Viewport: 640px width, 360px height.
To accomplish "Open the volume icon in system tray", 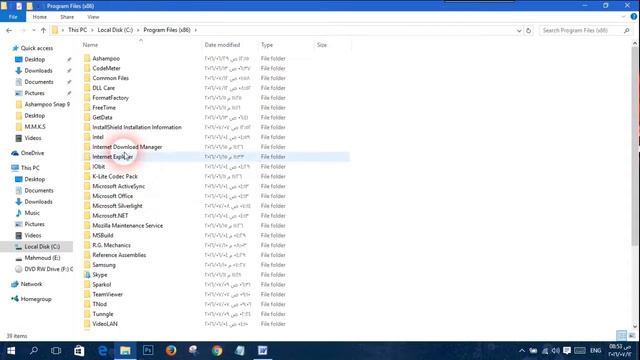I will pos(556,351).
